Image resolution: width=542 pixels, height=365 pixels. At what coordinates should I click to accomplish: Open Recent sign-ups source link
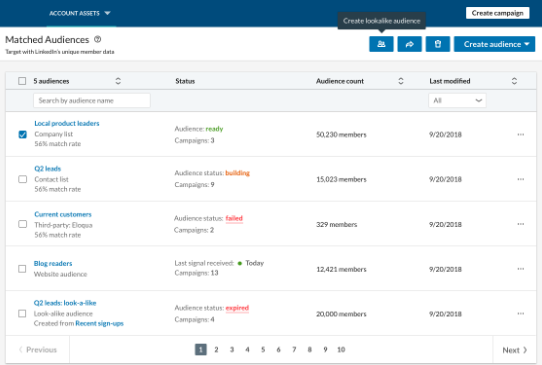point(99,324)
